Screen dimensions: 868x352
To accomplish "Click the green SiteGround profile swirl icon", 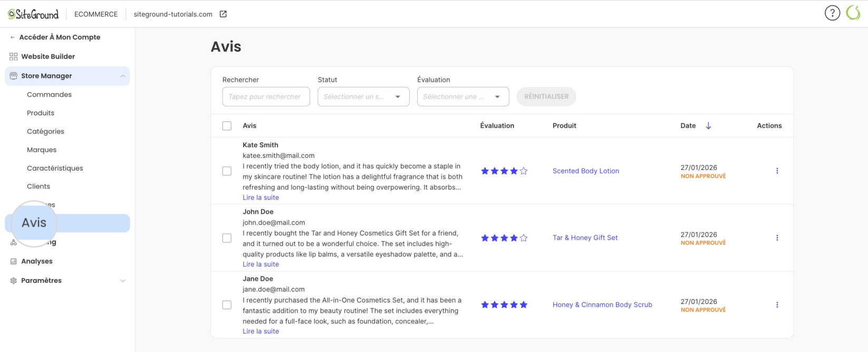I will 853,13.
